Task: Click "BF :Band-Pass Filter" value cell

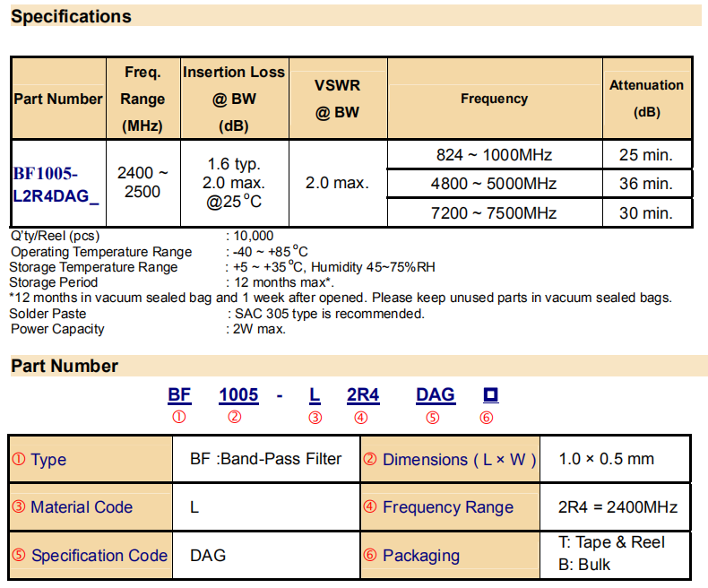Action: (266, 459)
